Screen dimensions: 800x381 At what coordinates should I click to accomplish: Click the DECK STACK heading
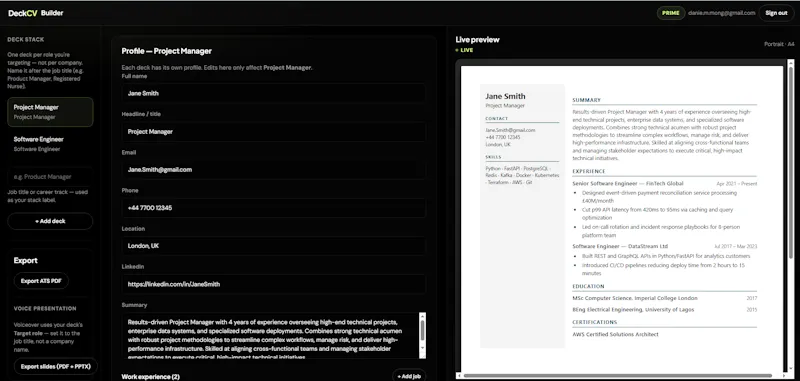click(26, 39)
